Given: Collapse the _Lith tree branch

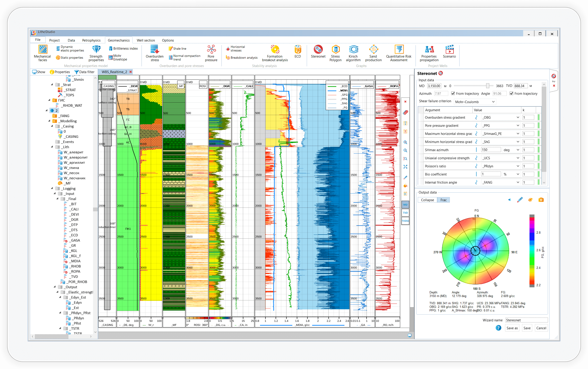Looking at the screenshot, I should (52, 147).
